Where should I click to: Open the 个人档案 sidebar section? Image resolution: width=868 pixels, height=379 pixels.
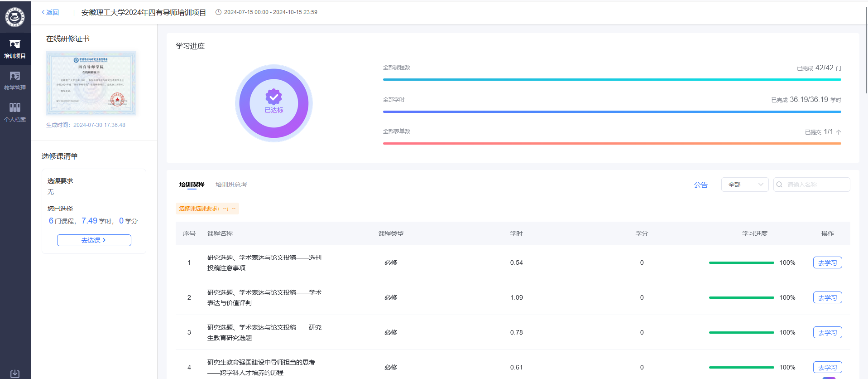[x=15, y=112]
